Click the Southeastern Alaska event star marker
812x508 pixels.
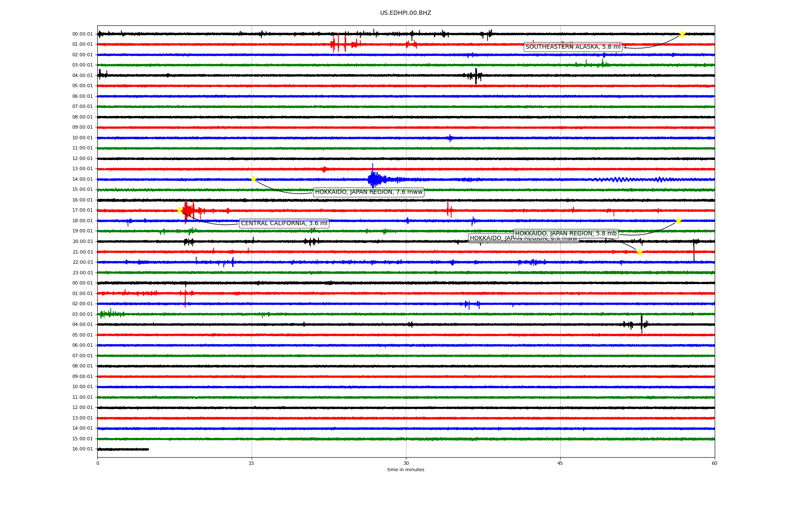(x=682, y=34)
